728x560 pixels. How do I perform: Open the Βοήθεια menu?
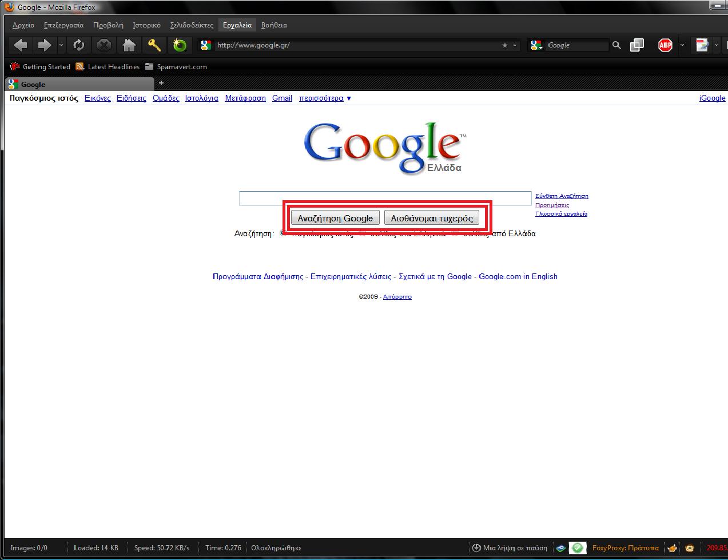click(274, 25)
